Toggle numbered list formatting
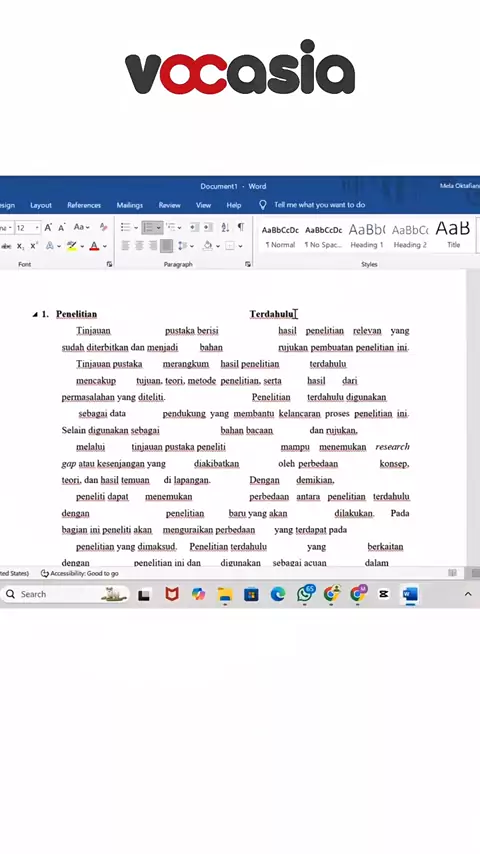480x854 pixels. 148,228
